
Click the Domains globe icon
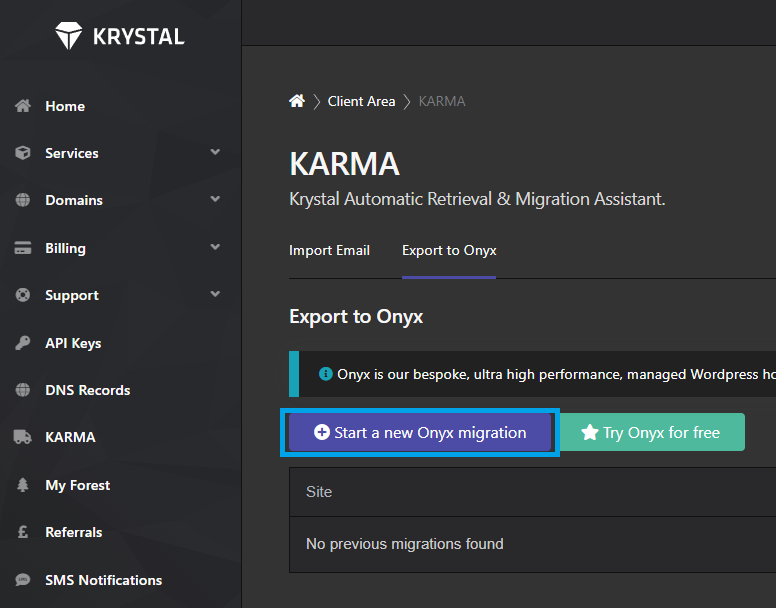(x=23, y=200)
